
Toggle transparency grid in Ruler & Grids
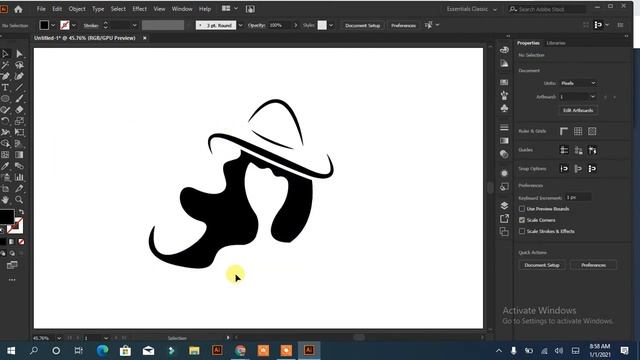tap(592, 131)
